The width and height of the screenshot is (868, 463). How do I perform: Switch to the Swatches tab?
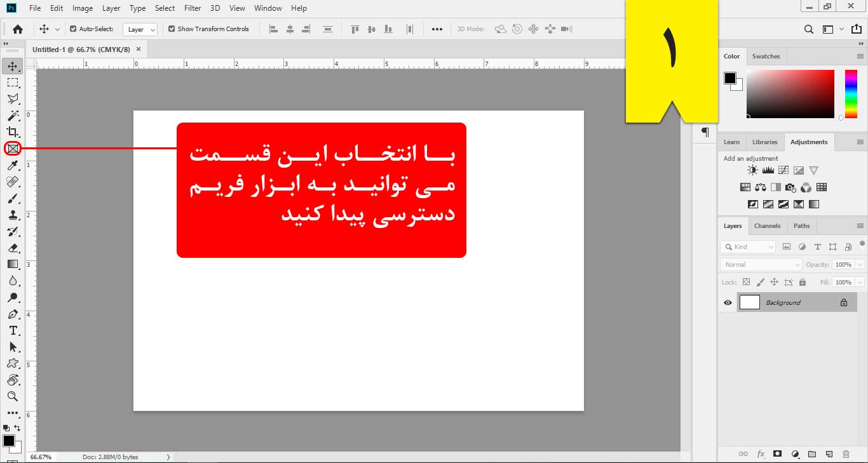[x=766, y=56]
